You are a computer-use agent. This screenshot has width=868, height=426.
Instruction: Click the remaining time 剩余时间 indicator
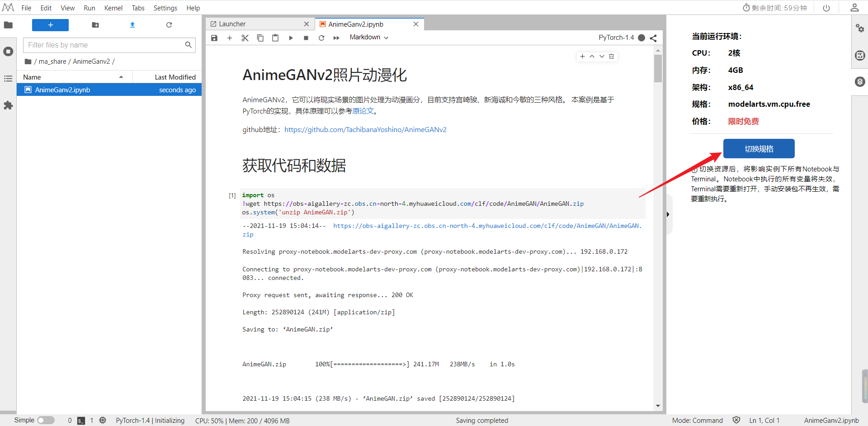pos(775,8)
